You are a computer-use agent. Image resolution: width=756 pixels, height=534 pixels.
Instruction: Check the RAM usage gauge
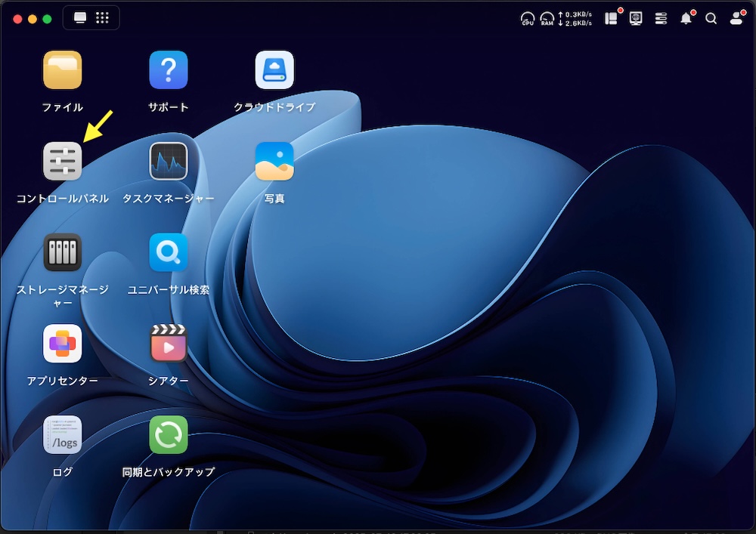pyautogui.click(x=547, y=19)
